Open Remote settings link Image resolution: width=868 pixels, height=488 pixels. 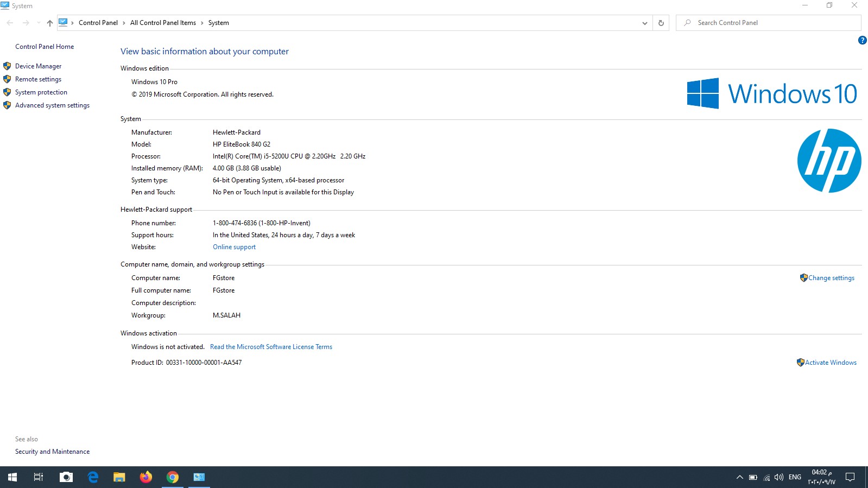tap(38, 79)
